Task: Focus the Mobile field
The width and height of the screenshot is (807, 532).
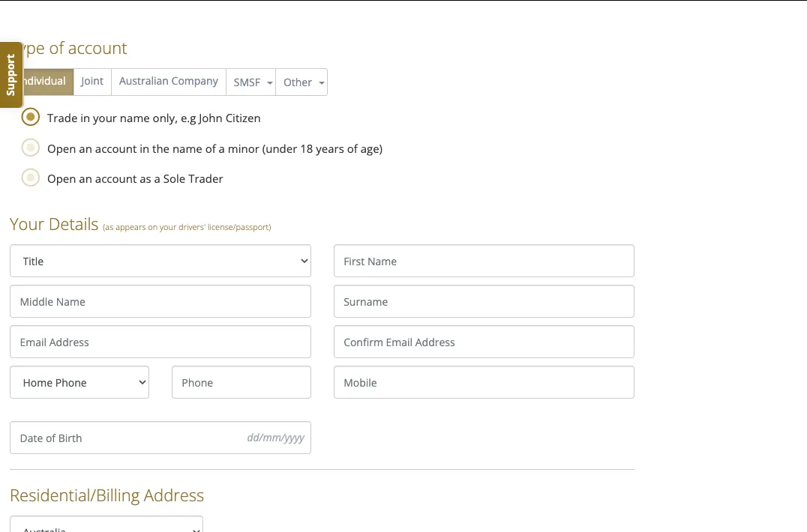Action: tap(484, 382)
